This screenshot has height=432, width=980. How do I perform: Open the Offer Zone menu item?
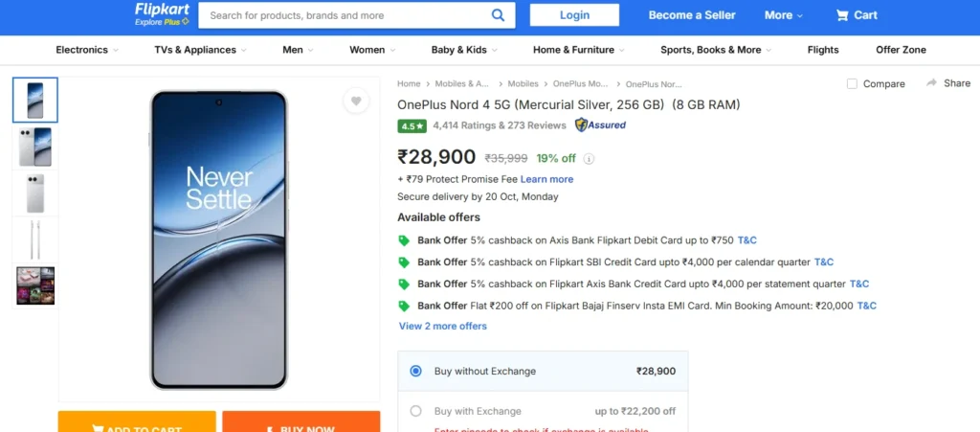pos(901,50)
